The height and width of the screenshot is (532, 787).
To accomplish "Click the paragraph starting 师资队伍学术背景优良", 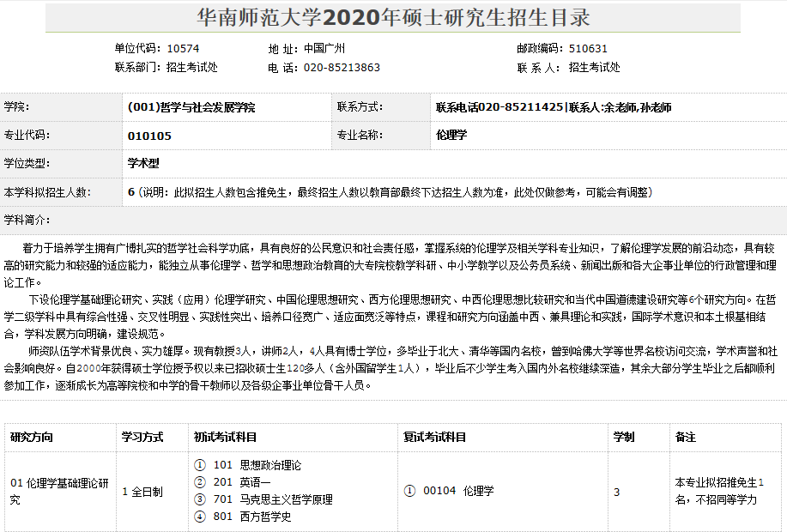I will 390,368.
